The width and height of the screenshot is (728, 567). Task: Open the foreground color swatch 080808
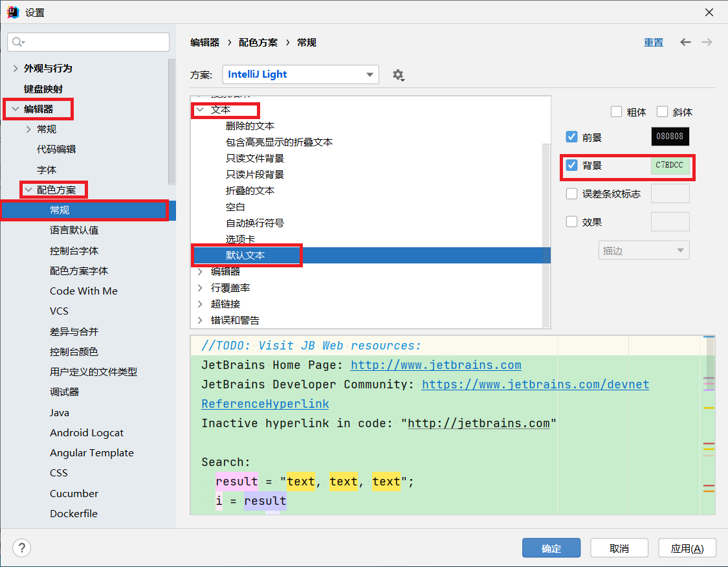coord(670,136)
